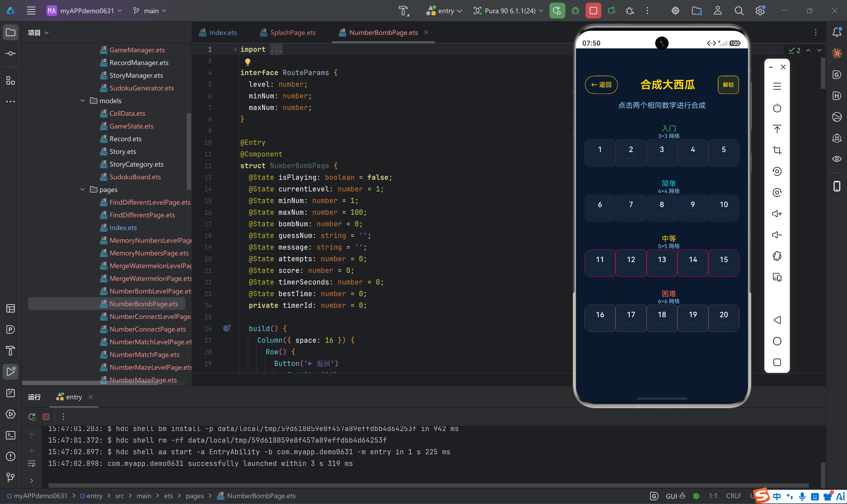Screen dimensions: 847x504
Task: Tap the emulator back triangle button
Action: pos(777,320)
